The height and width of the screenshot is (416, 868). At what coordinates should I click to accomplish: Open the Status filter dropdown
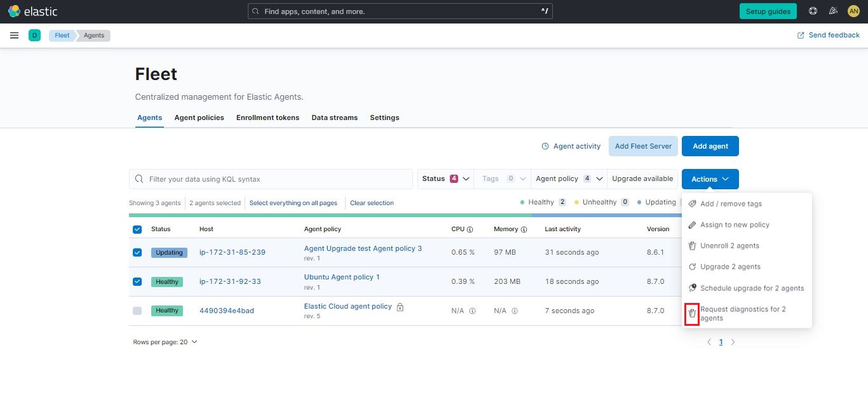click(x=445, y=178)
